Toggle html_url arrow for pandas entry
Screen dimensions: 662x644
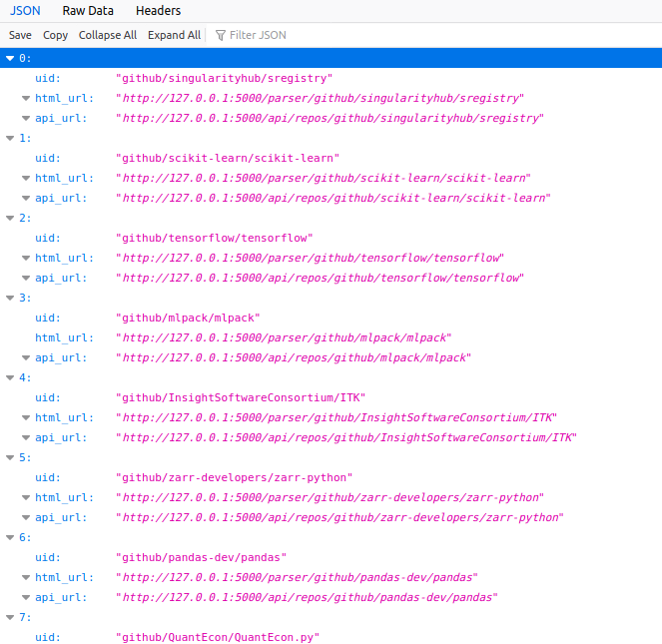tap(26, 577)
